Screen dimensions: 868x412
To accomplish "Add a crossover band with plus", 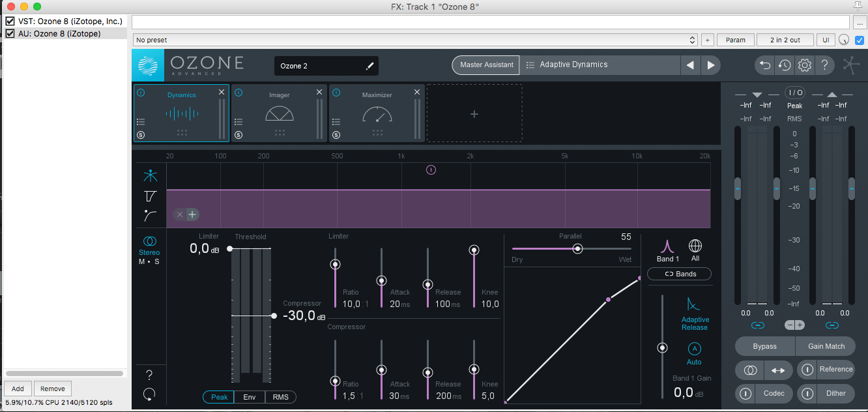I will [192, 214].
